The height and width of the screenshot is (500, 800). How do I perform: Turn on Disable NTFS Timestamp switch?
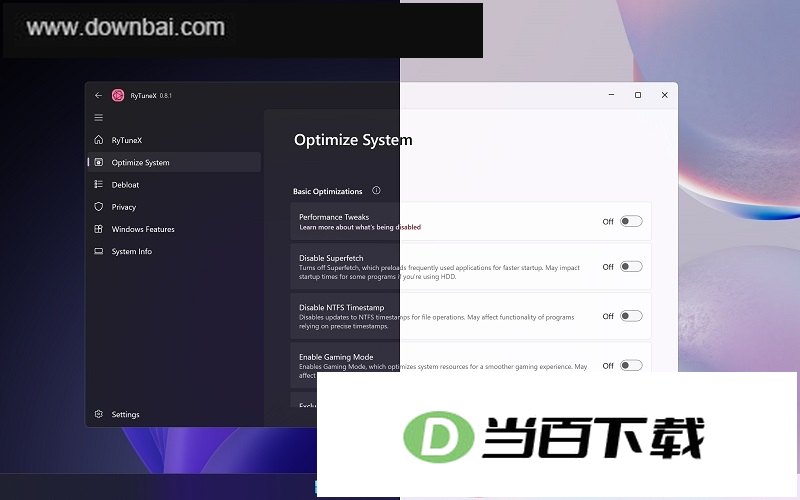click(x=631, y=316)
